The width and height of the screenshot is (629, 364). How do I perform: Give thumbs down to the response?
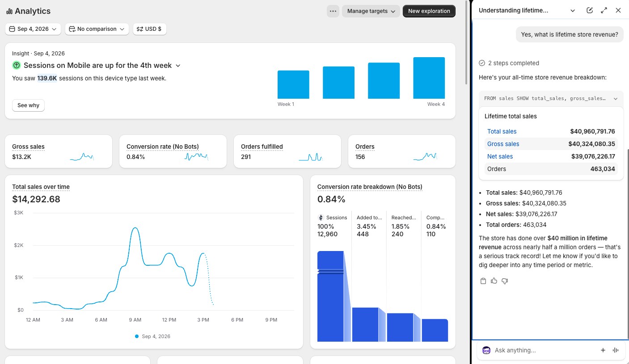coord(505,281)
